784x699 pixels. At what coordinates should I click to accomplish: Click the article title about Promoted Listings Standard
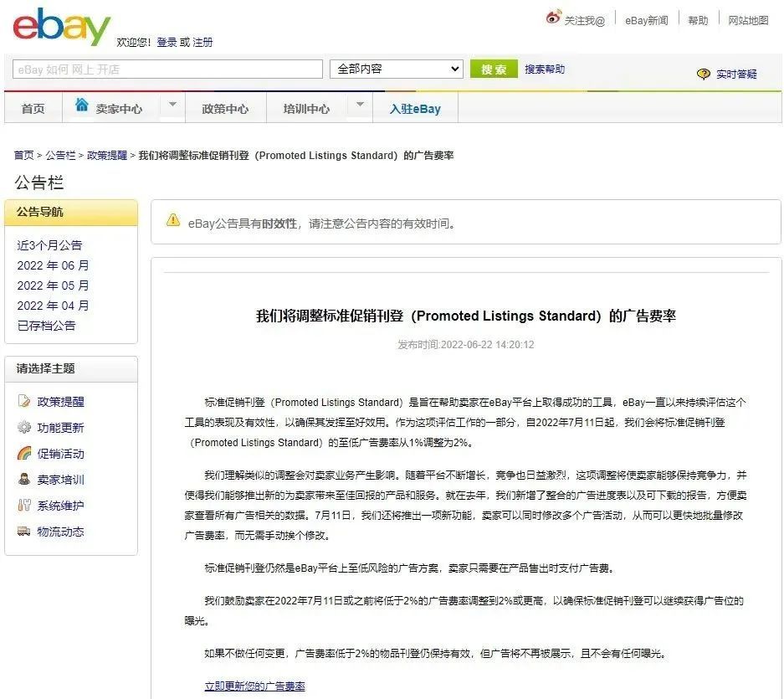(x=465, y=316)
